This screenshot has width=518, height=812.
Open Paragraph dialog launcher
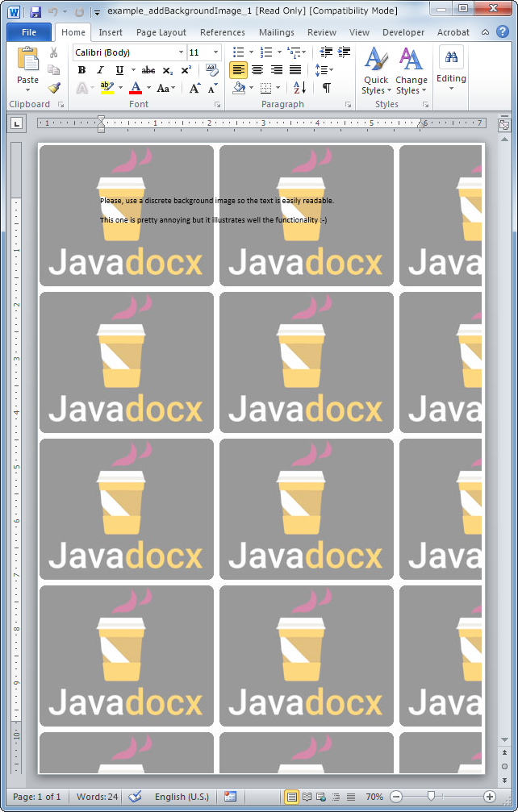(348, 105)
